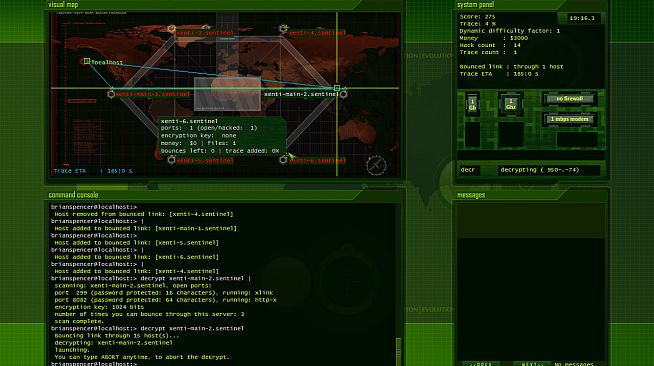Click the 'xenti-main-1.sentinel' map label
This screenshot has height=366, width=654.
[x=153, y=94]
